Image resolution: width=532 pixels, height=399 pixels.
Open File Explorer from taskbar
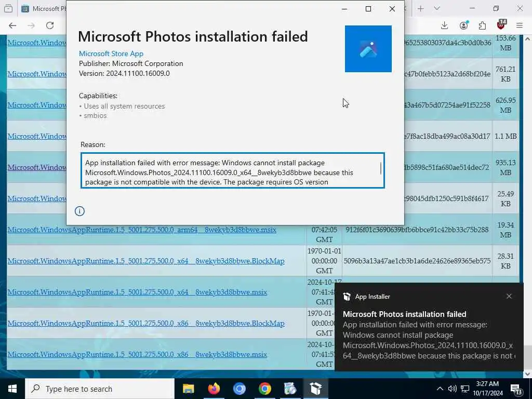click(x=188, y=389)
